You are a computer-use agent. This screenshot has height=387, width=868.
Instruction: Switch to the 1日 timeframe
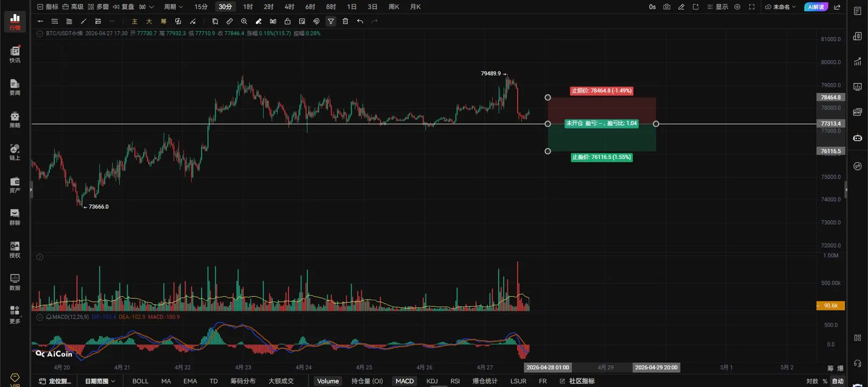[352, 7]
